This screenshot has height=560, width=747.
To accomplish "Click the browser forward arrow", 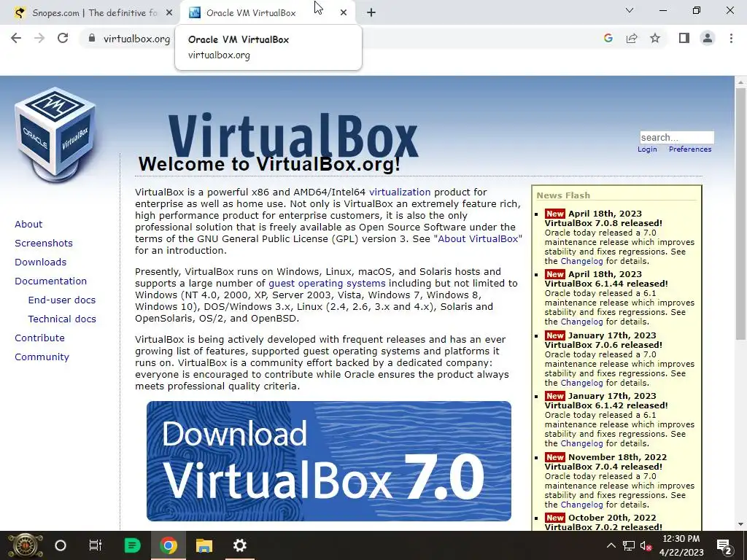I will click(x=39, y=38).
